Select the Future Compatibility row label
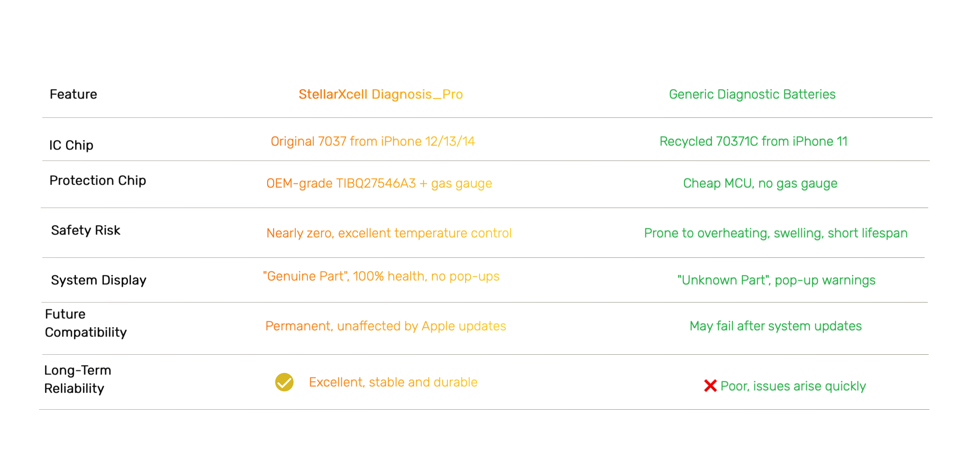The image size is (980, 467). 85,323
